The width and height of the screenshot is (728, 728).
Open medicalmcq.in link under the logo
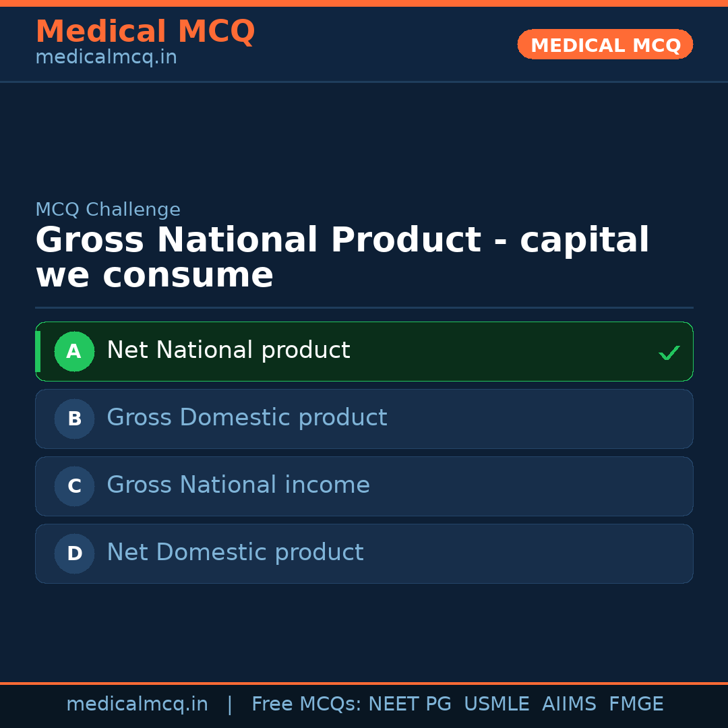(106, 57)
